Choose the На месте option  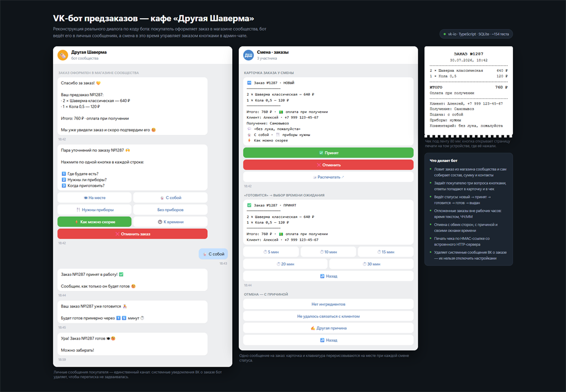point(95,197)
